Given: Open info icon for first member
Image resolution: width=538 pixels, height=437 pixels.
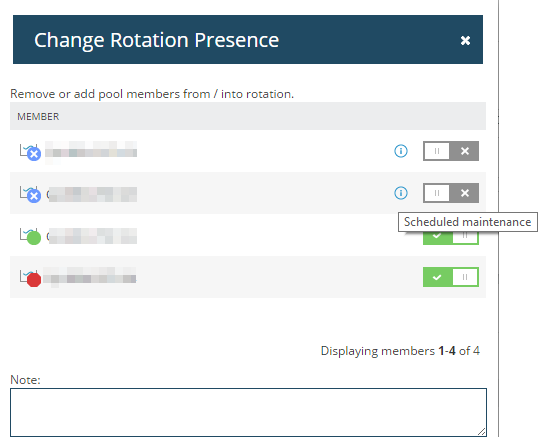Looking at the screenshot, I should pyautogui.click(x=401, y=151).
